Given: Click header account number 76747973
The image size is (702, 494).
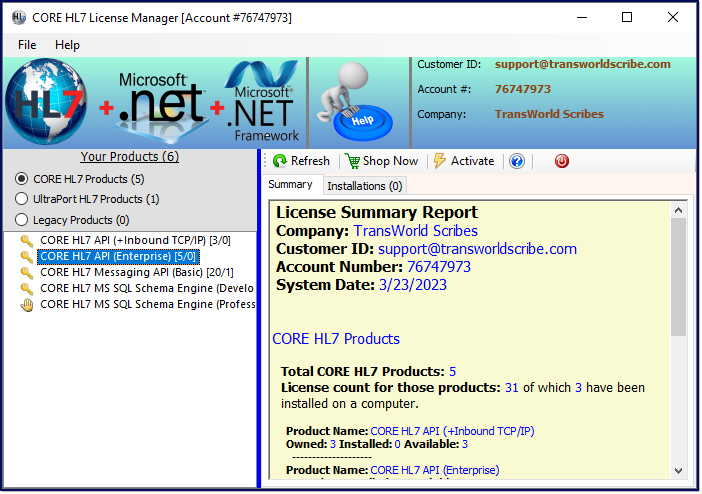Looking at the screenshot, I should point(522,89).
